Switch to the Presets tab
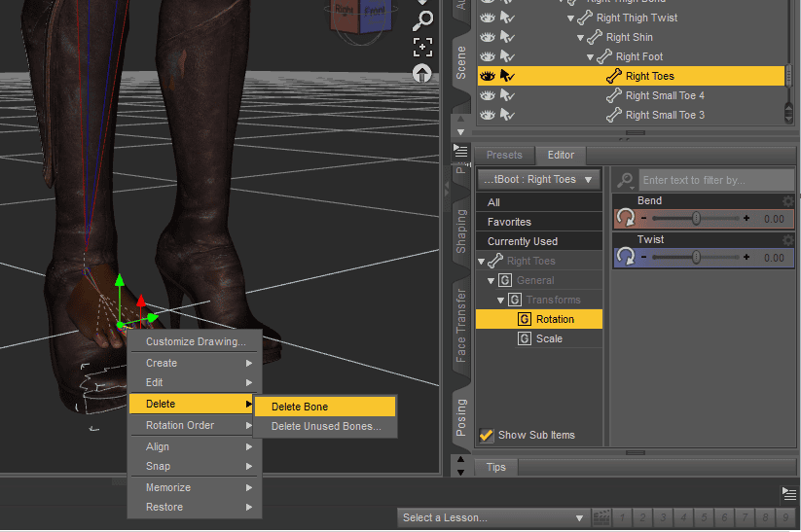Viewport: 801px width, 532px height. click(x=504, y=155)
